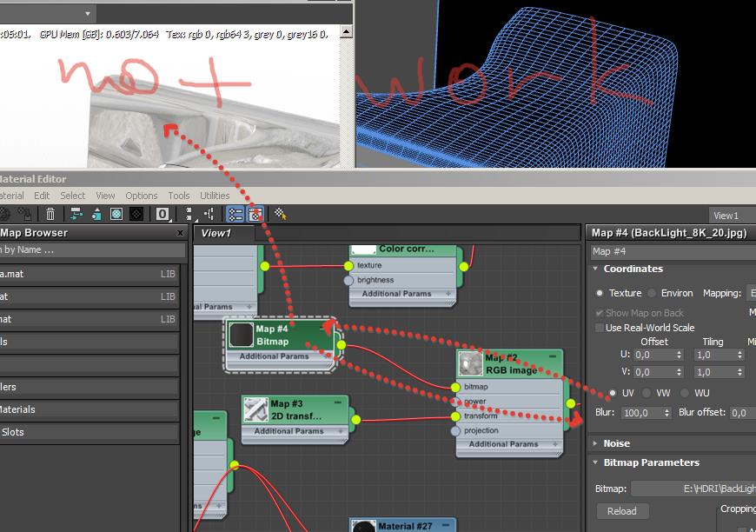
Task: Click the Select by Material icon
Action: point(280,214)
